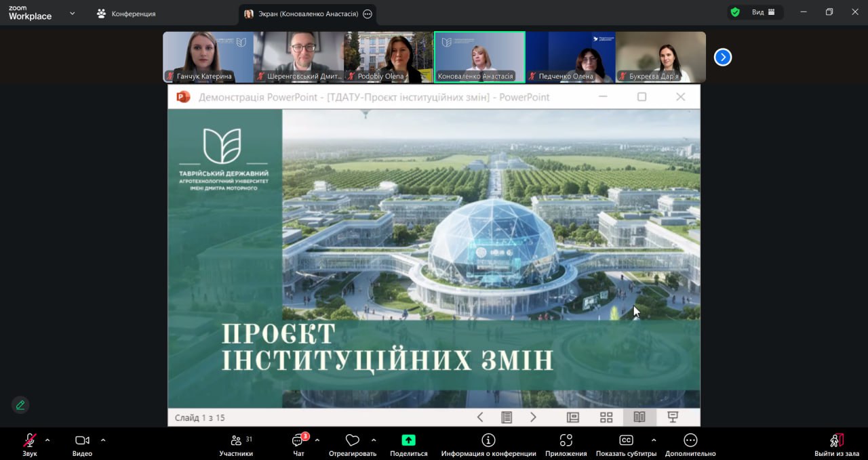The height and width of the screenshot is (460, 868).
Task: Open the Участники participants panel
Action: click(236, 445)
